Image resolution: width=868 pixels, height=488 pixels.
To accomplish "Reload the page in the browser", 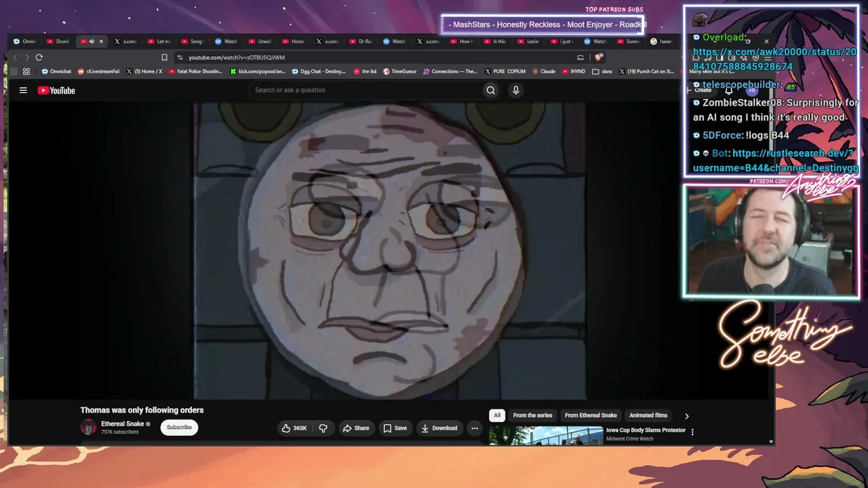I will click(x=39, y=58).
